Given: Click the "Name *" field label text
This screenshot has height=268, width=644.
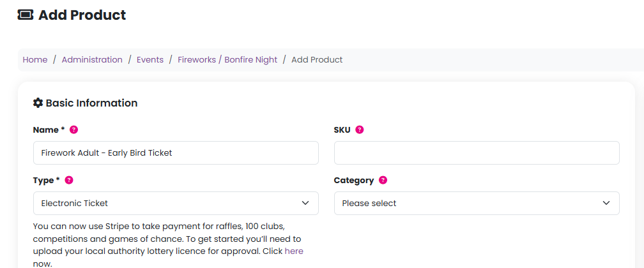Looking at the screenshot, I should pyautogui.click(x=49, y=130).
